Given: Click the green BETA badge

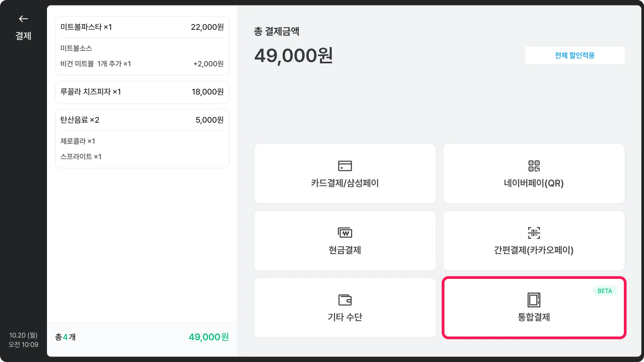Looking at the screenshot, I should (604, 291).
